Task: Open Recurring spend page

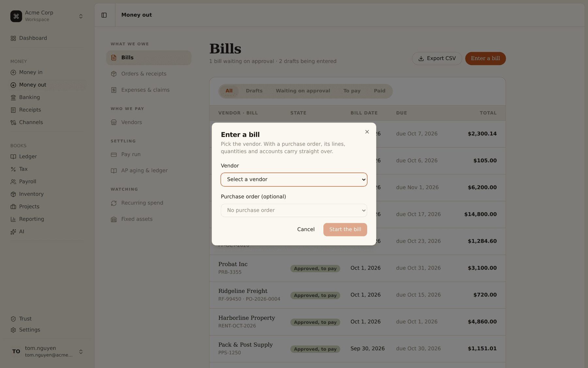Action: click(x=149, y=203)
